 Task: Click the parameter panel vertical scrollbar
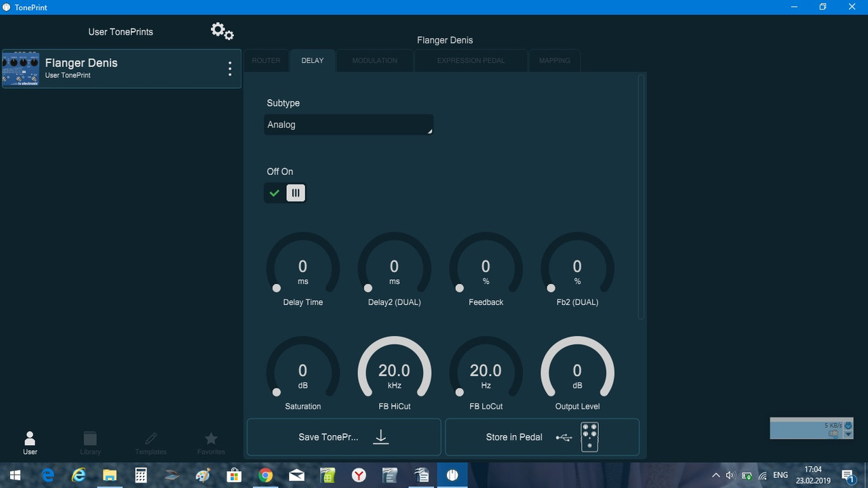(641, 197)
